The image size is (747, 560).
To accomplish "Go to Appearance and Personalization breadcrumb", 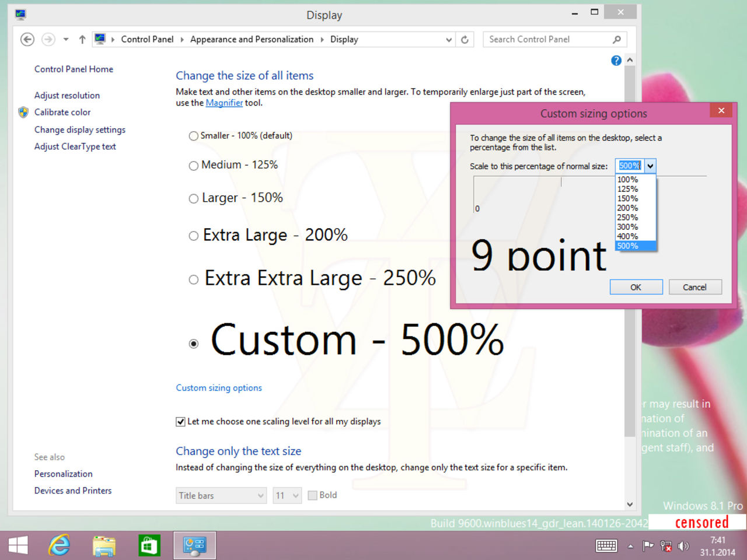I will 252,39.
